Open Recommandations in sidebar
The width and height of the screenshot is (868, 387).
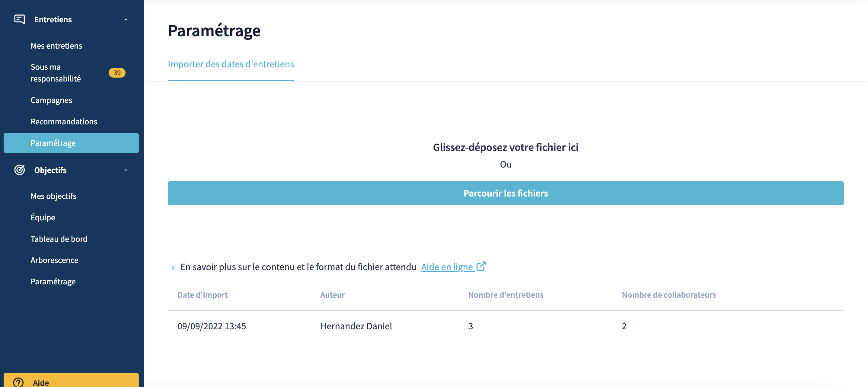pos(64,121)
